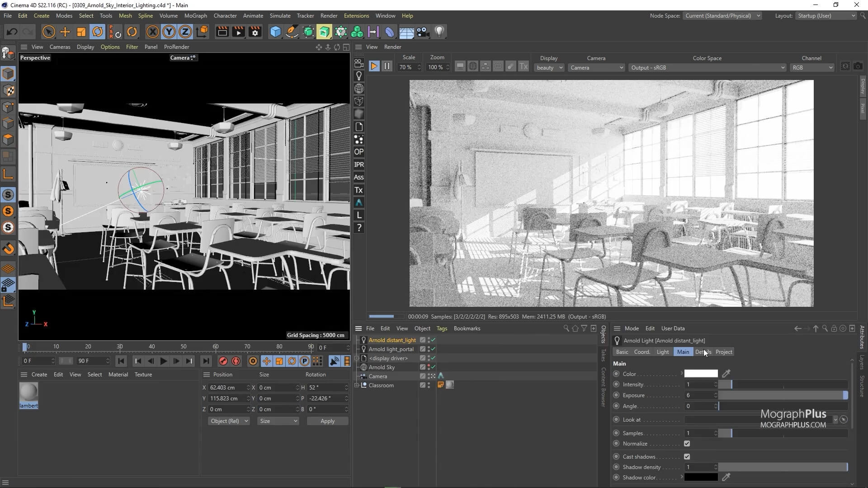Select the Move tool in the toolbar
The height and width of the screenshot is (488, 868).
[x=65, y=32]
